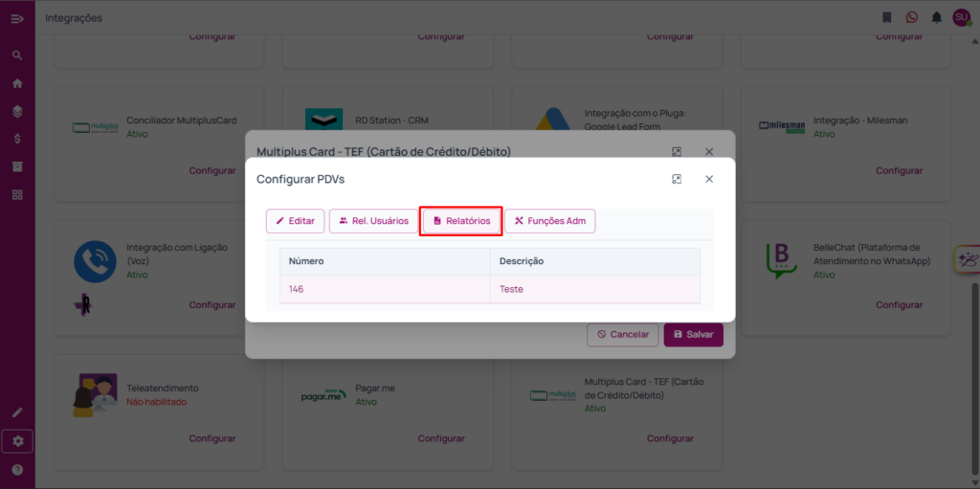Sort table by Número column header
The image size is (980, 489).
point(306,261)
